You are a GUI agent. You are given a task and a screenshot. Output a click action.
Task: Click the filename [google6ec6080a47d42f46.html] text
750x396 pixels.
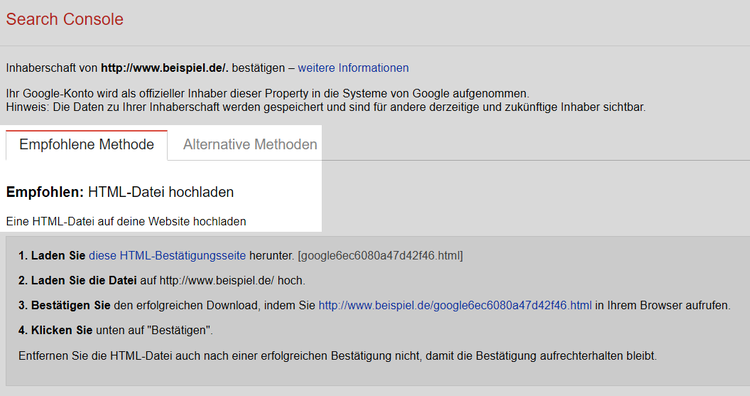pyautogui.click(x=380, y=256)
